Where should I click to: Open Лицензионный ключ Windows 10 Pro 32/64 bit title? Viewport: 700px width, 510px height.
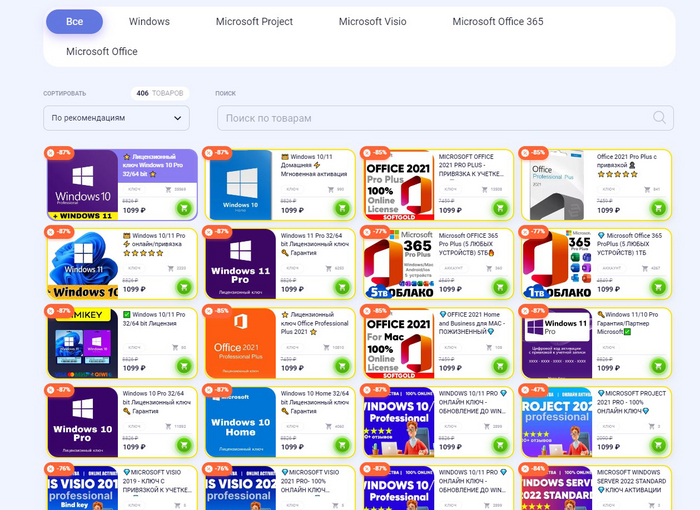[x=153, y=165]
